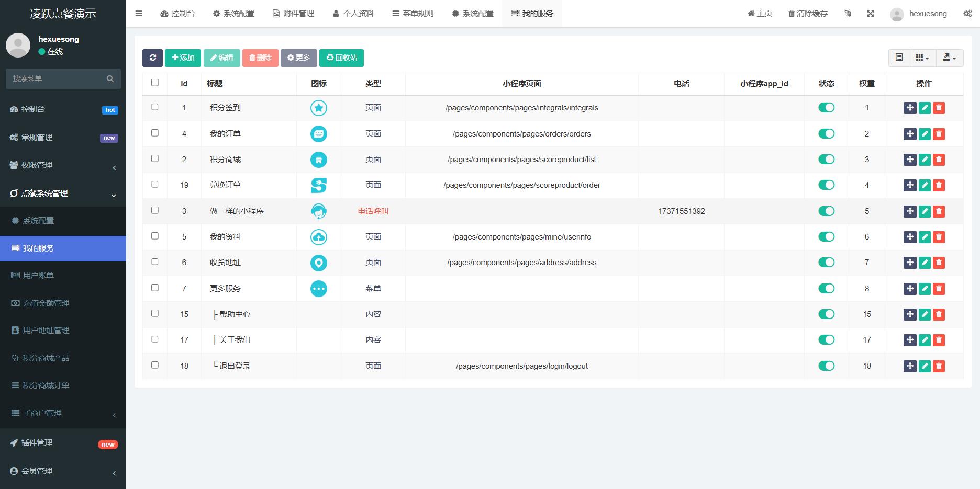Screen dimensions: 980x489
Task: Expand 子商户管理 in sidebar
Action: 63,413
